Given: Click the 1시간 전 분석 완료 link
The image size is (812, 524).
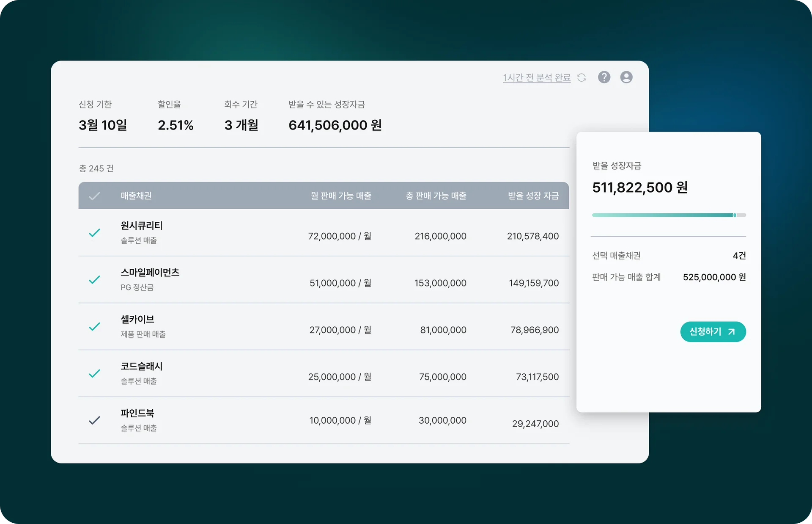Looking at the screenshot, I should point(536,77).
